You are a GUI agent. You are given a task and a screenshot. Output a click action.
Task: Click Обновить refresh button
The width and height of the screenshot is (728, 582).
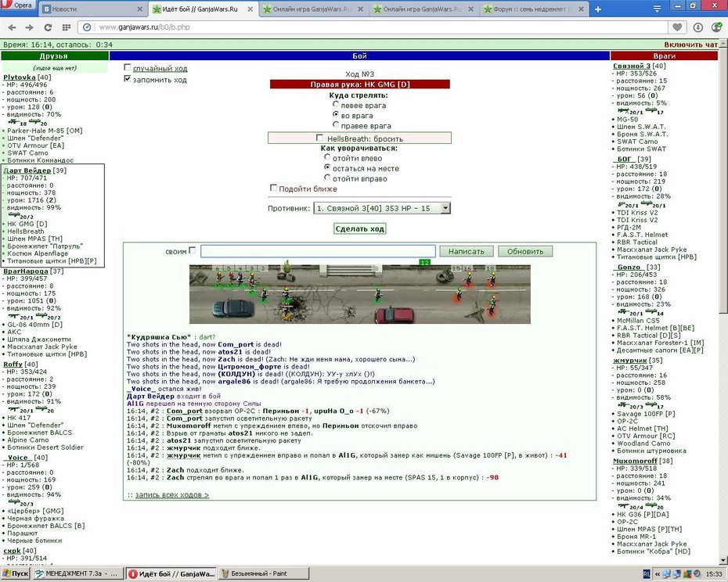[x=525, y=251]
